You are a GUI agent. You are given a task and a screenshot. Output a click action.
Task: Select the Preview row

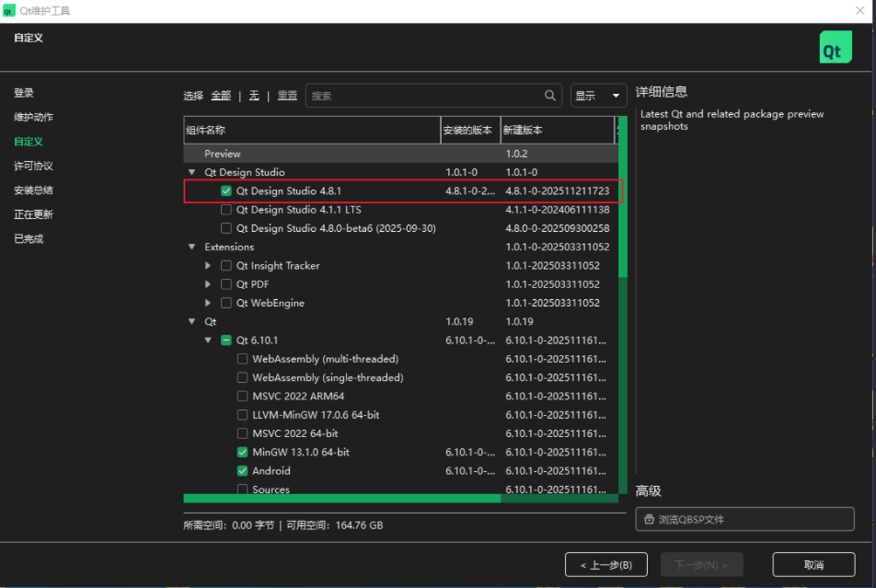coord(401,154)
